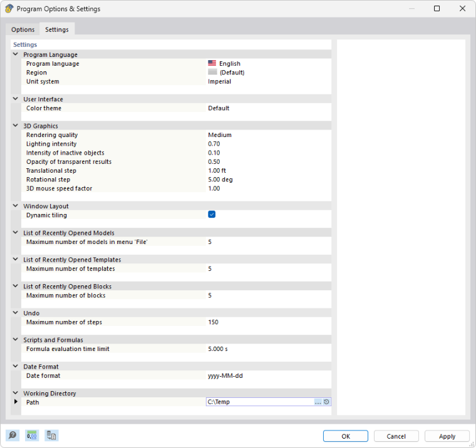Click the undo steps value 150

tap(213, 322)
